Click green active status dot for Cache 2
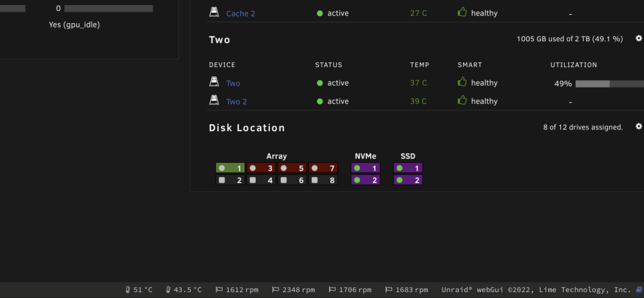 click(x=320, y=14)
